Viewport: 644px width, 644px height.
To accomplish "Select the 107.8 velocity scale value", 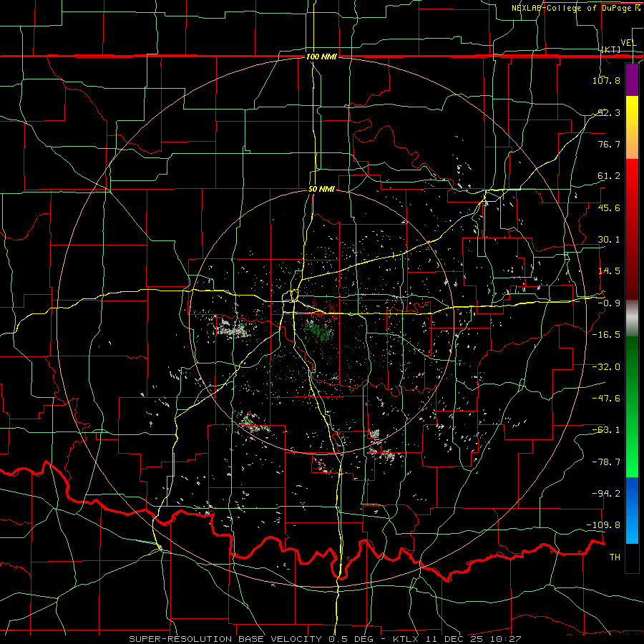I will [x=606, y=80].
